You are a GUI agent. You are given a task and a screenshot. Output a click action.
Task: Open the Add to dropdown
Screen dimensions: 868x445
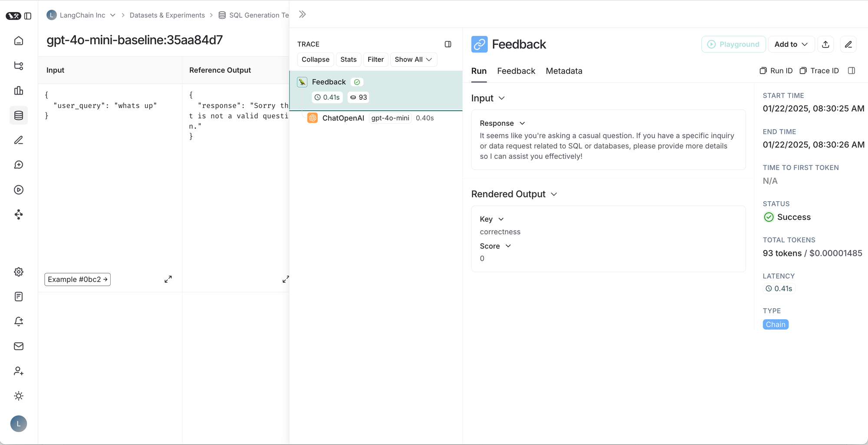point(791,44)
